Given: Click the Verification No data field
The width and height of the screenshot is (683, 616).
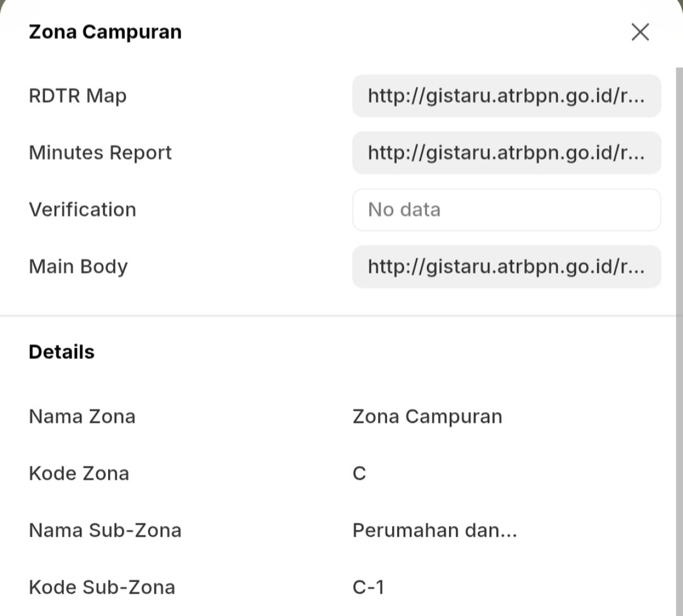Looking at the screenshot, I should [x=507, y=210].
